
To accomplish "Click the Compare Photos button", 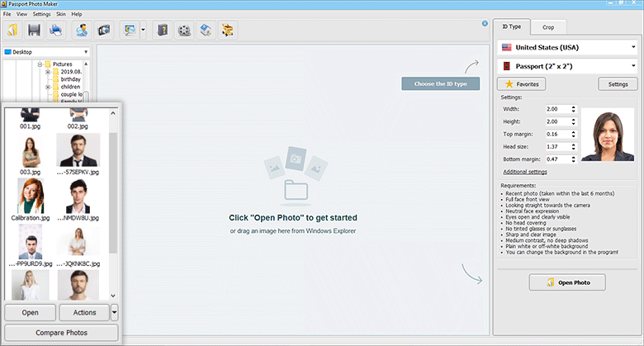I will pyautogui.click(x=61, y=333).
